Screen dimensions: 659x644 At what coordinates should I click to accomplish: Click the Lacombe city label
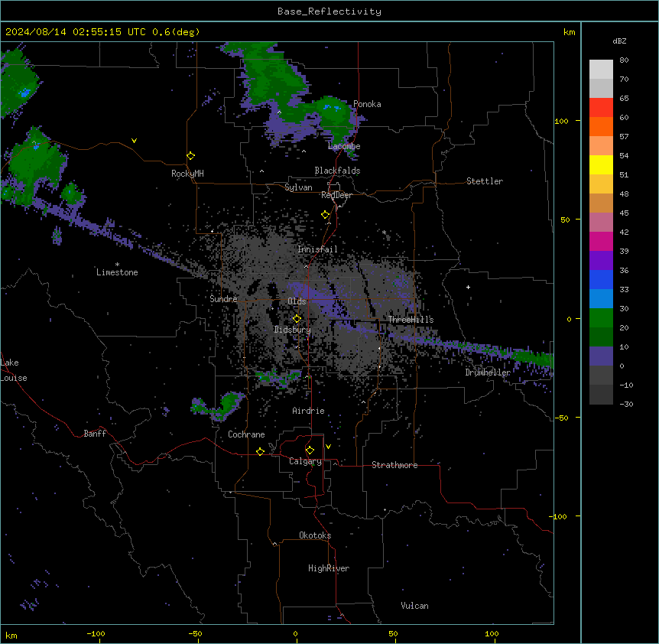(344, 146)
